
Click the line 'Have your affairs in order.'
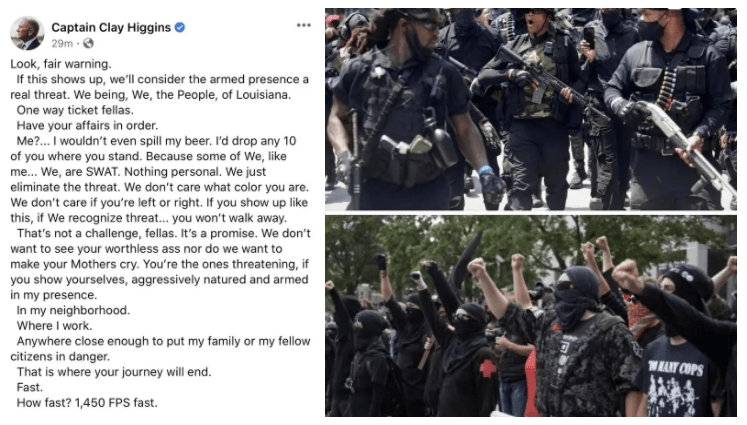tap(87, 126)
